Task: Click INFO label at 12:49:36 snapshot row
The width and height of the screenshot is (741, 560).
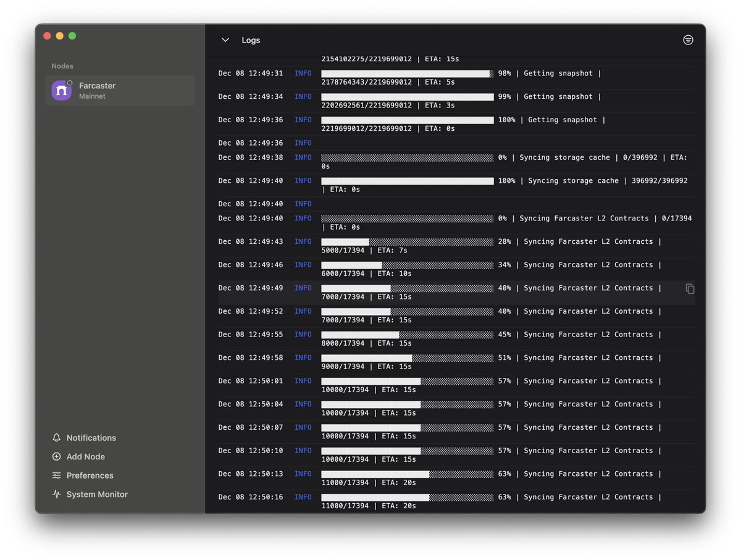Action: point(303,120)
